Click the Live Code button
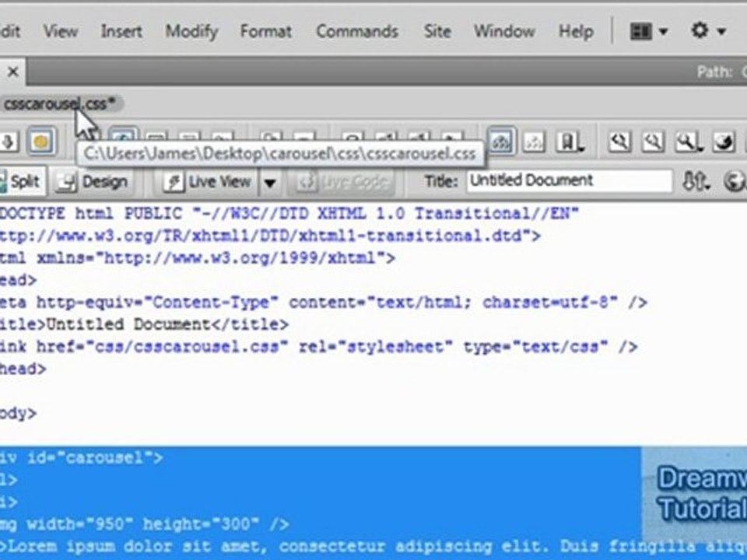The image size is (747, 560). (341, 181)
